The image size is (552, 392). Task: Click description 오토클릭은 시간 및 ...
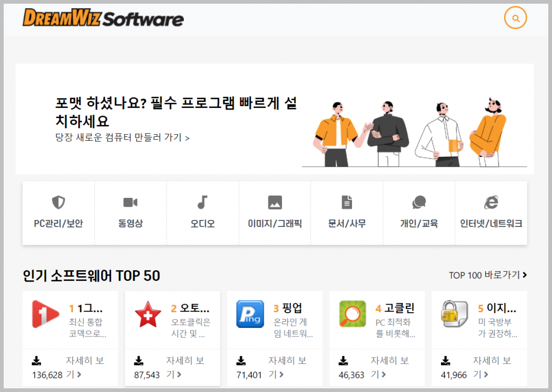point(191,327)
